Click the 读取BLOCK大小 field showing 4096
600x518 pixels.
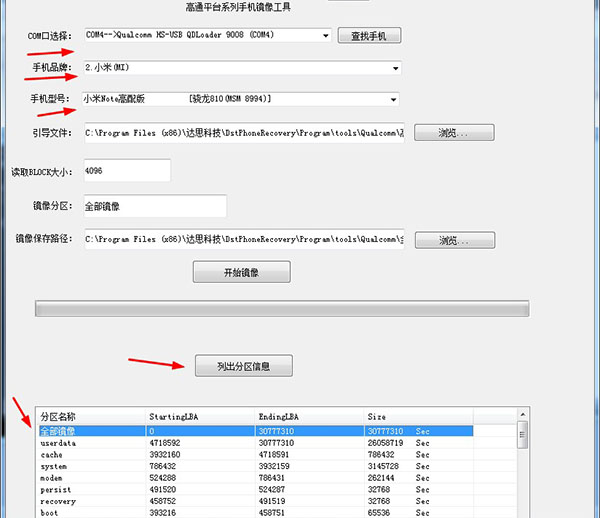click(x=127, y=171)
